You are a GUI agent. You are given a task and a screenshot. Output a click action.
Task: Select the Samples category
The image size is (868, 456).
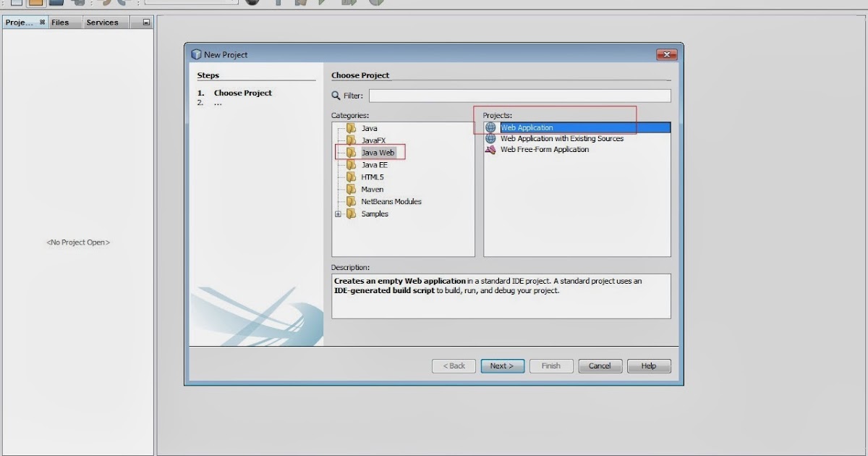[375, 214]
